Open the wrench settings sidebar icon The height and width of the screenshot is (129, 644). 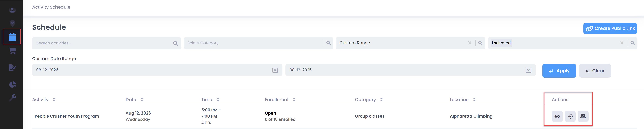coord(12,98)
